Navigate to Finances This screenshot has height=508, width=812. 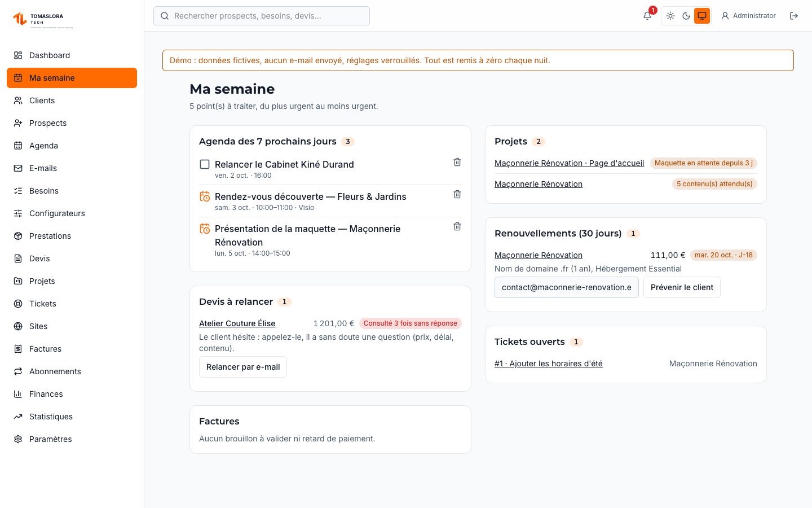point(72,394)
